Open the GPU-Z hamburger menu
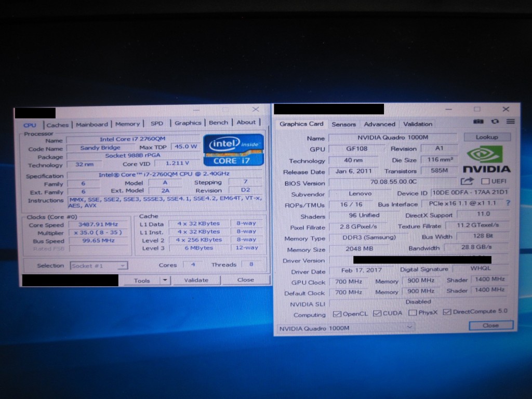This screenshot has width=532, height=399. coord(511,121)
